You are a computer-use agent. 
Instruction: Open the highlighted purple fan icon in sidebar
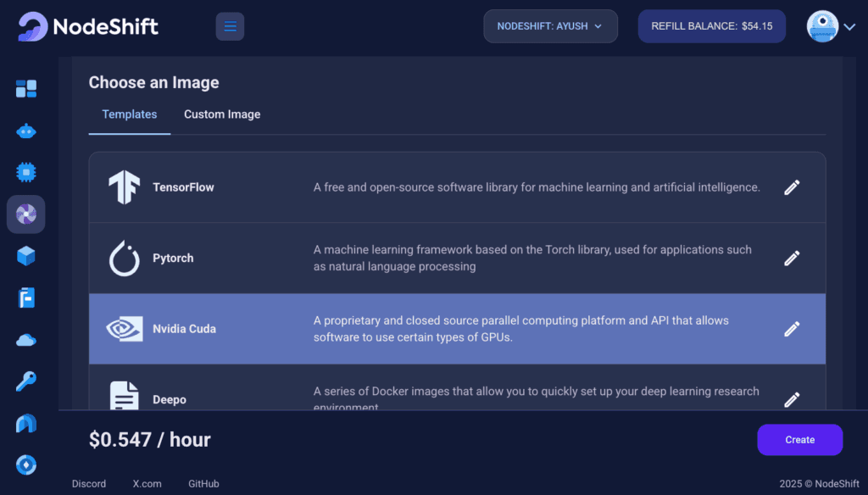(26, 214)
